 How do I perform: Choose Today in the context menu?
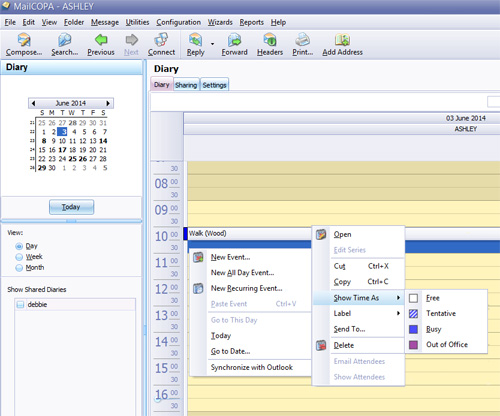[221, 336]
